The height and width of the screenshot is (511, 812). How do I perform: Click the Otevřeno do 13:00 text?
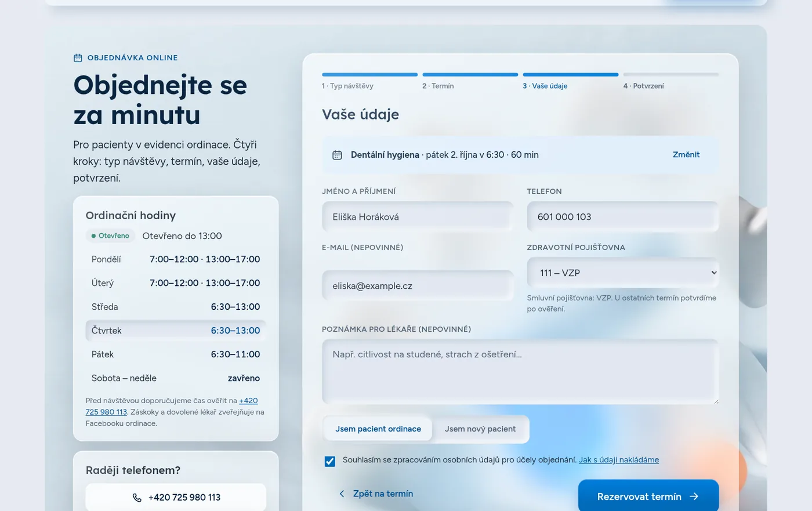pos(182,236)
